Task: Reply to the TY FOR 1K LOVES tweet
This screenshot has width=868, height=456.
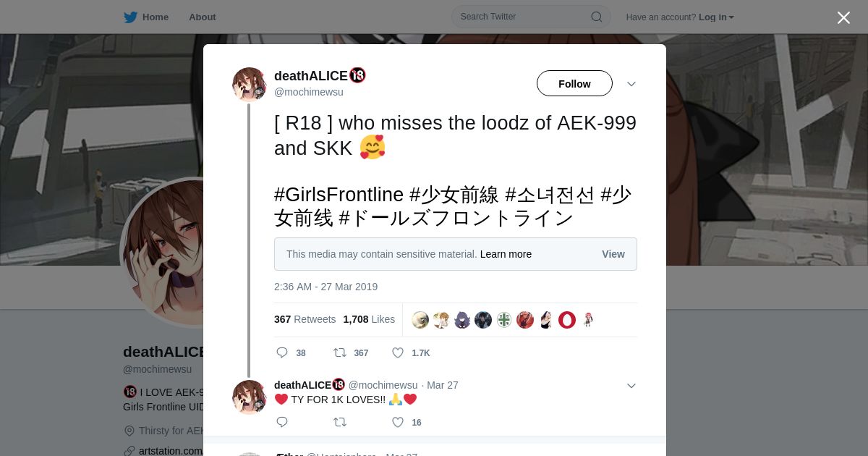Action: pos(282,422)
